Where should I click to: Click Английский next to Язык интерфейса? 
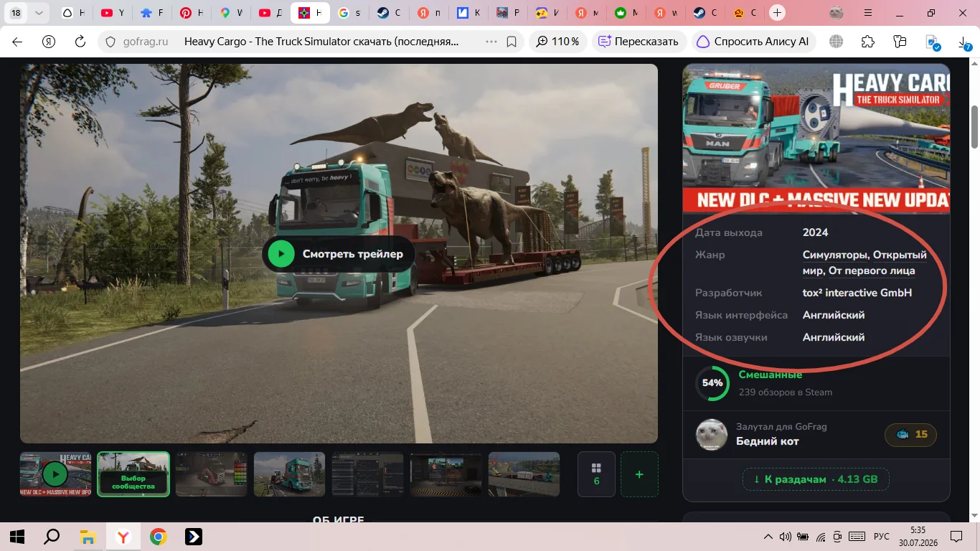tap(834, 315)
